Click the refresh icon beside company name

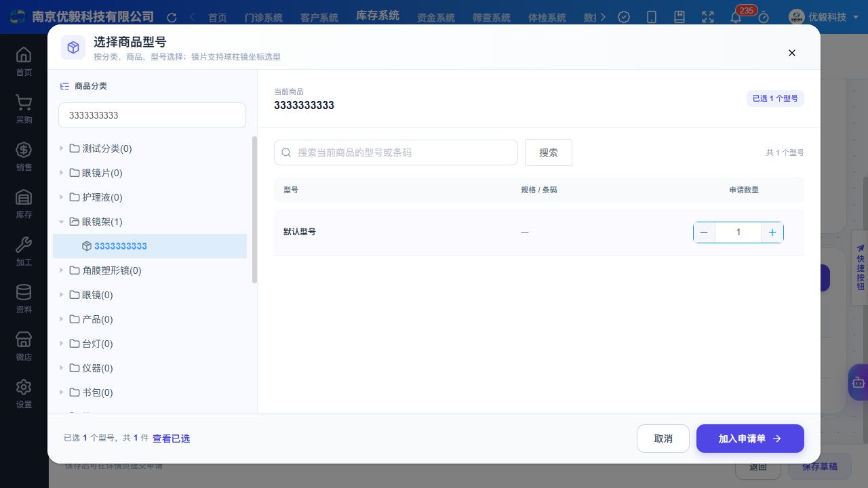click(172, 18)
